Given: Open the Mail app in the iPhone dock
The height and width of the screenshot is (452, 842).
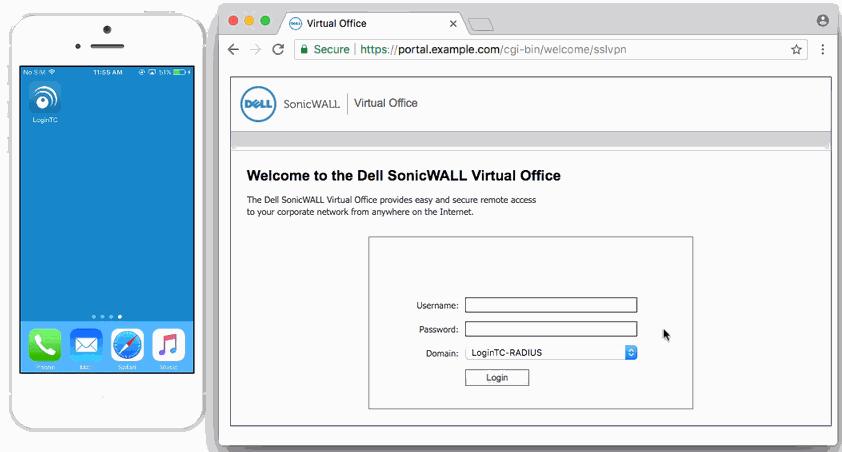Looking at the screenshot, I should 86,345.
